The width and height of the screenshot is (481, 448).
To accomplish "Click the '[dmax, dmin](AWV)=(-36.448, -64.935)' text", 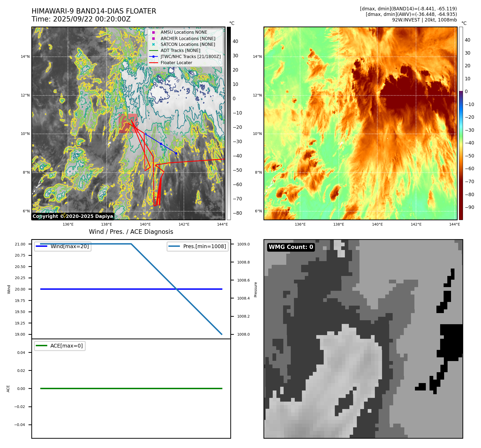I will (x=411, y=14).
